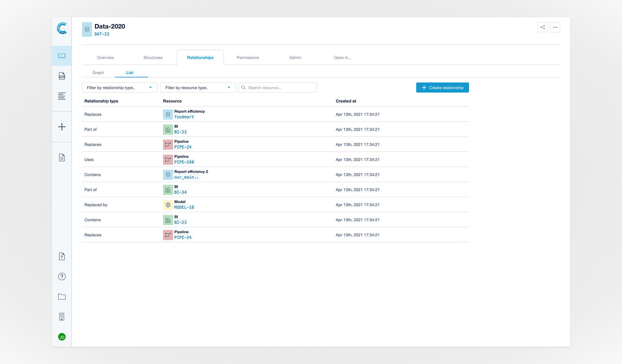Switch to the Structures tab
The height and width of the screenshot is (364, 622).
pyautogui.click(x=153, y=58)
